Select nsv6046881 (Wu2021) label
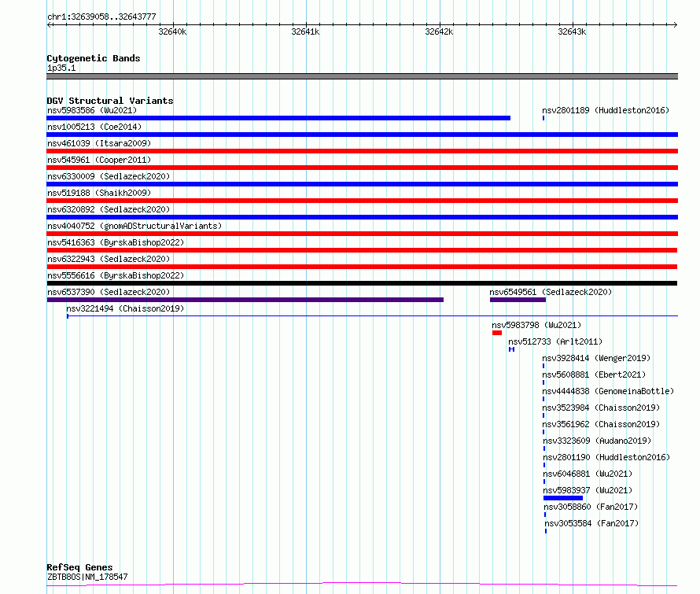This screenshot has width=700, height=594. point(588,474)
